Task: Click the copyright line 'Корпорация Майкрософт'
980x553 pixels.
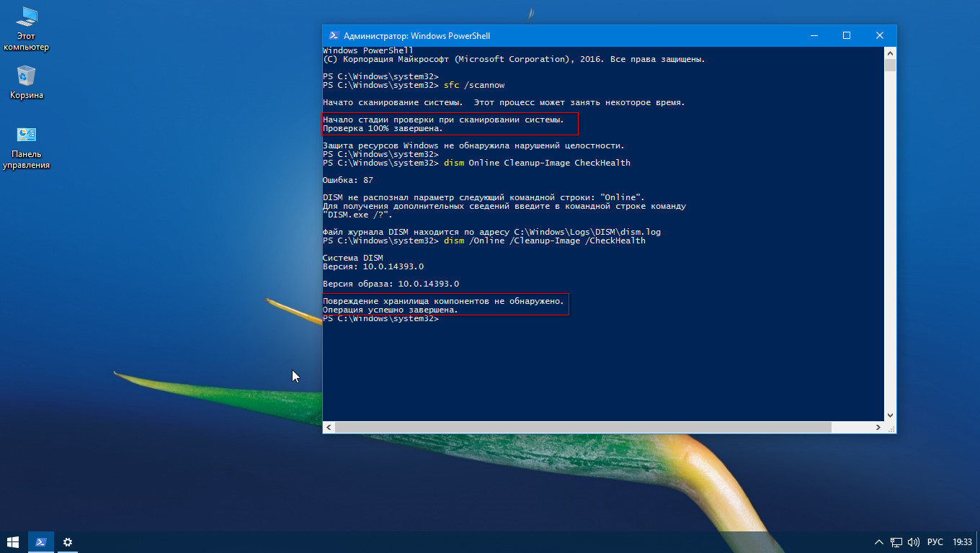Action: (x=514, y=59)
